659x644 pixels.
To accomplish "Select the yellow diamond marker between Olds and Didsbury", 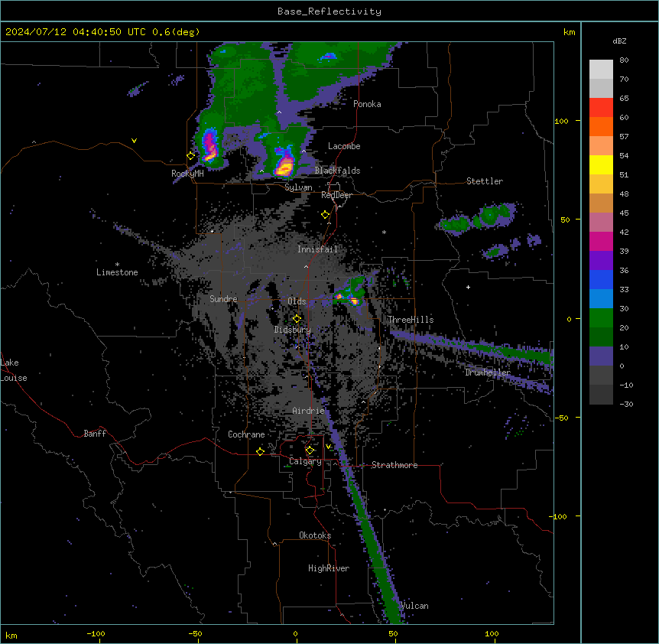I will 297,319.
